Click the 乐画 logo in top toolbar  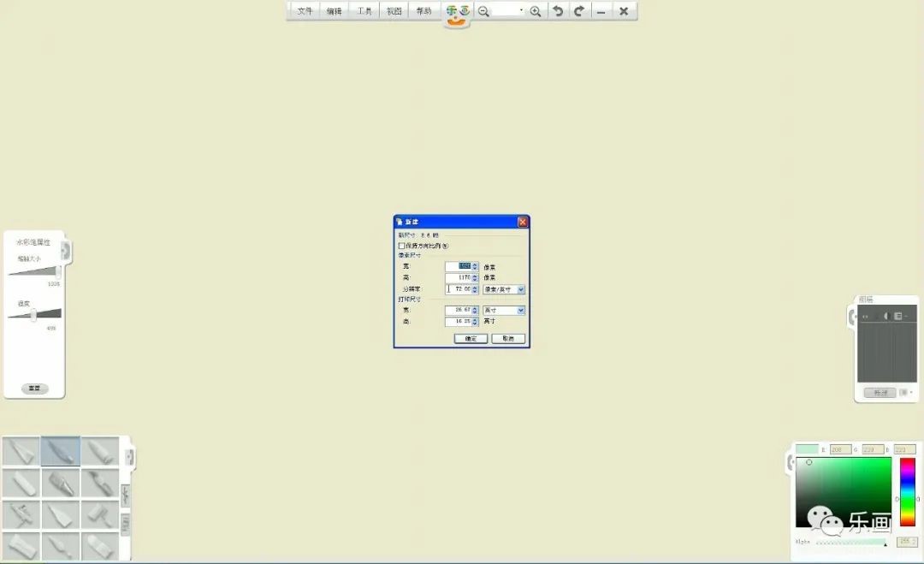[x=458, y=12]
